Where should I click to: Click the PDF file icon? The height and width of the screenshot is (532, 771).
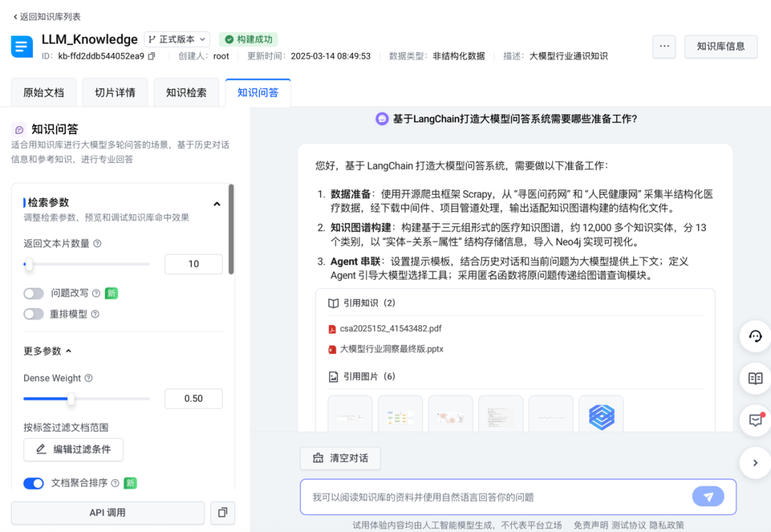click(333, 329)
